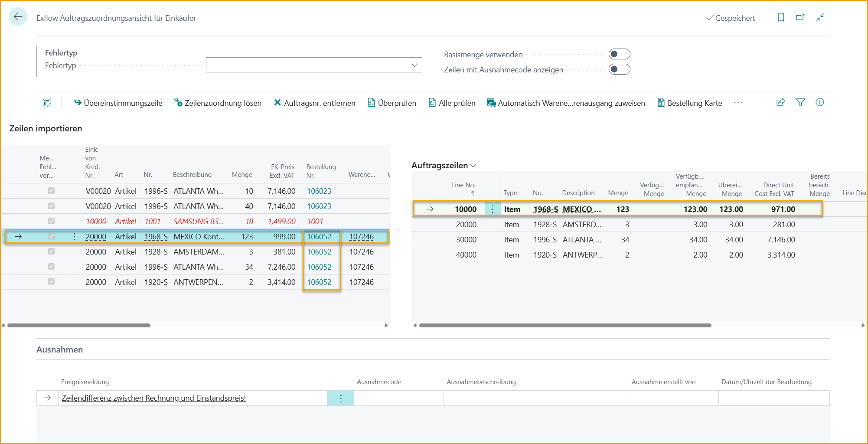Click the bookmark icon in header
Screen dimensions: 868x444
tap(781, 17)
